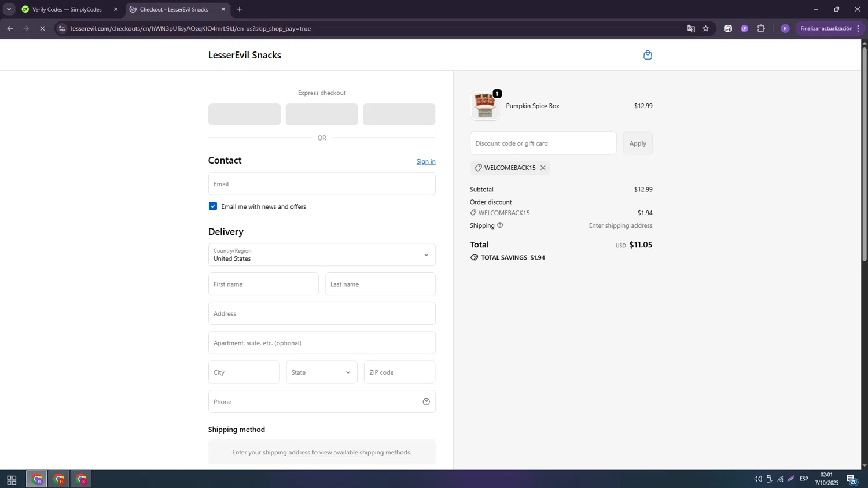The image size is (868, 488).
Task: Bookmark this page with the star icon
Action: (706, 28)
